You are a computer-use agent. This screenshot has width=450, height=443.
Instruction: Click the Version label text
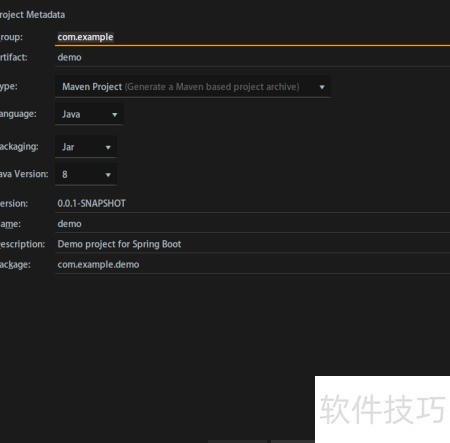[x=14, y=203]
